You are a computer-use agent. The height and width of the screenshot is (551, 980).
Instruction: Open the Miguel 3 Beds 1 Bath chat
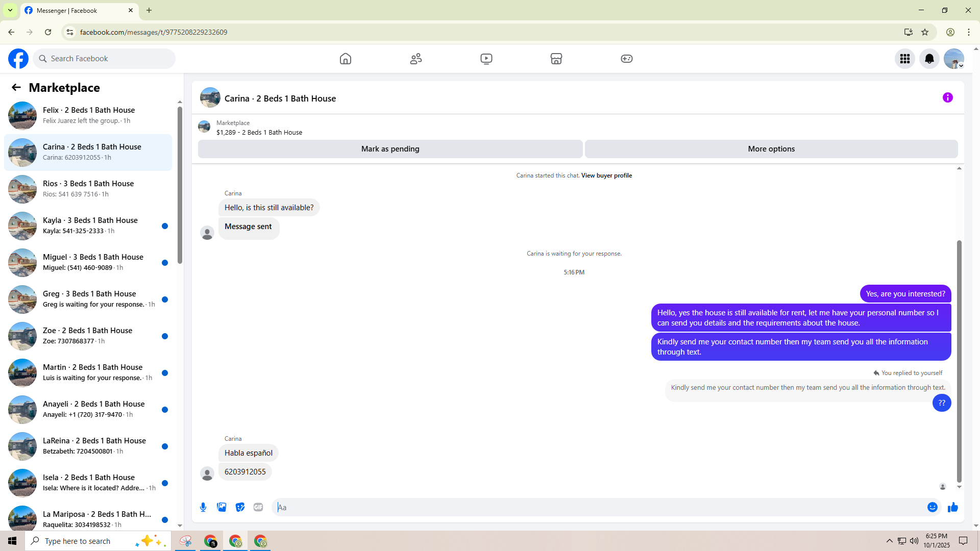(88, 263)
